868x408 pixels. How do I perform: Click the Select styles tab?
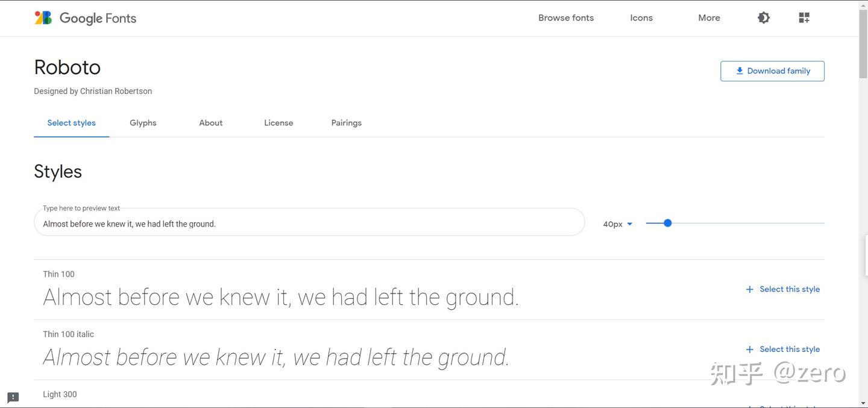click(72, 123)
